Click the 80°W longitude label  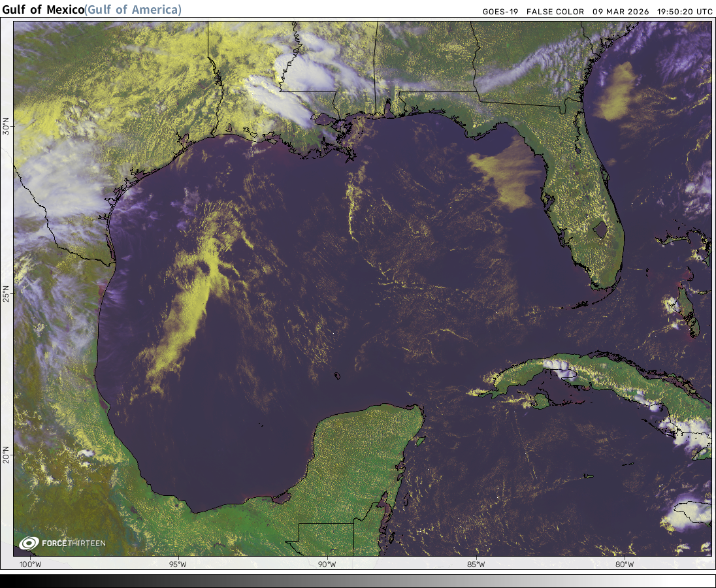point(625,564)
